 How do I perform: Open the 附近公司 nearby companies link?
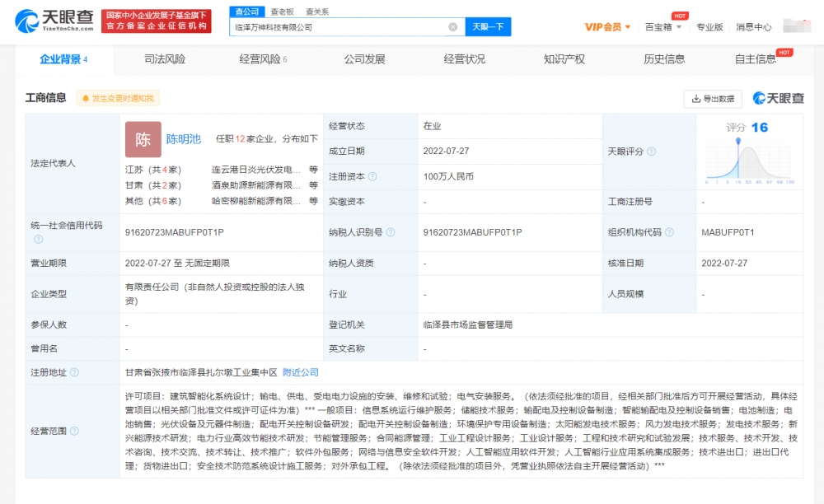click(x=300, y=373)
